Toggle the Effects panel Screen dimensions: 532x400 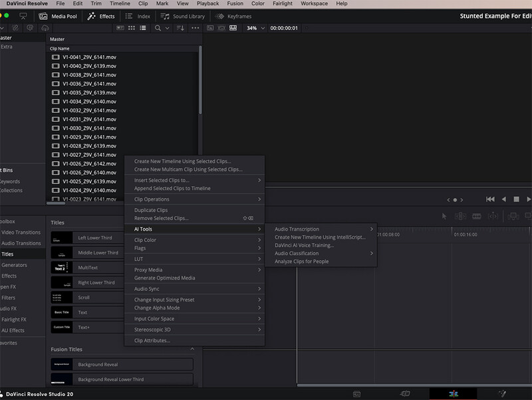click(101, 16)
